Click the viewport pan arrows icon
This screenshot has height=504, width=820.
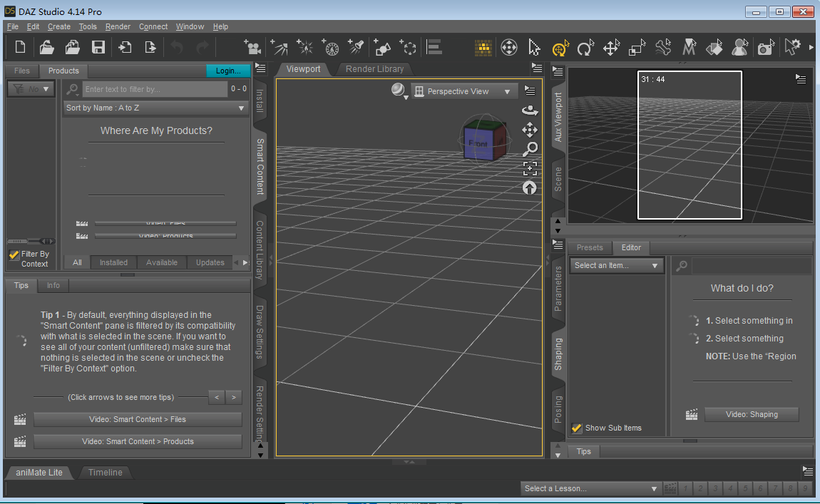tap(530, 130)
